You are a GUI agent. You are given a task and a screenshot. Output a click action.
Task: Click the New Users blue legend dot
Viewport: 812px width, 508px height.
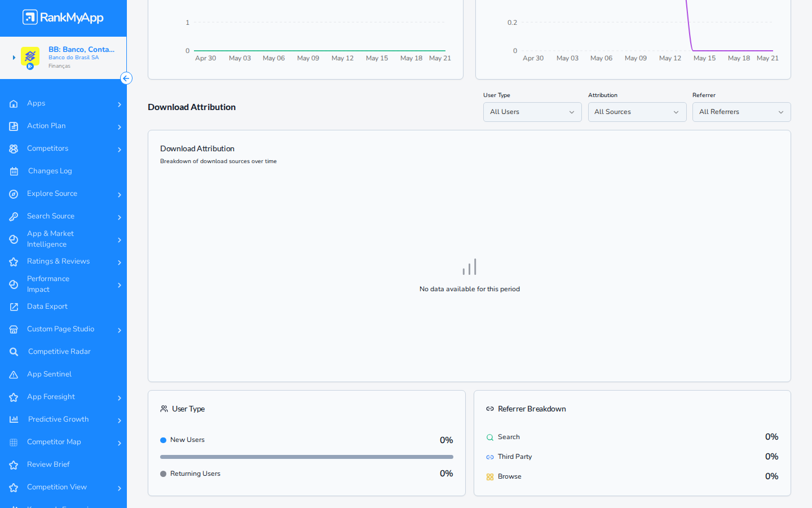coord(164,440)
